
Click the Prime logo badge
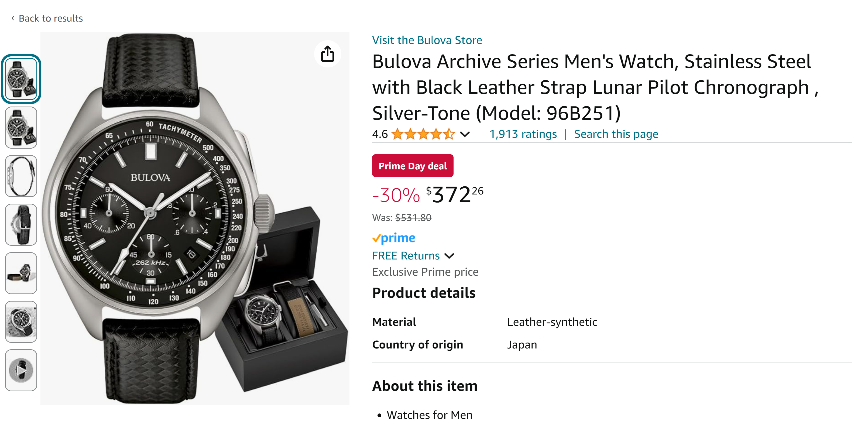[x=394, y=238]
